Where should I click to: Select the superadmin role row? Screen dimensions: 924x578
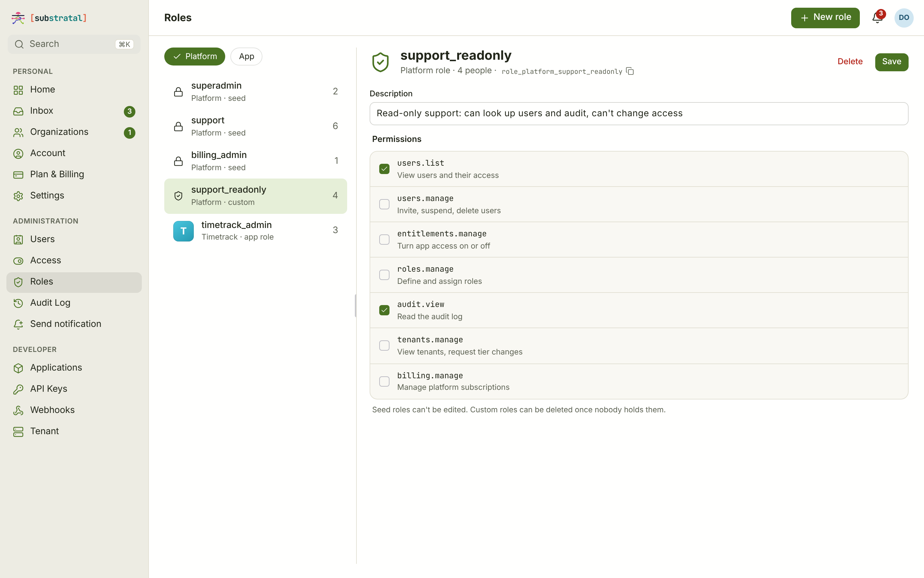(255, 92)
